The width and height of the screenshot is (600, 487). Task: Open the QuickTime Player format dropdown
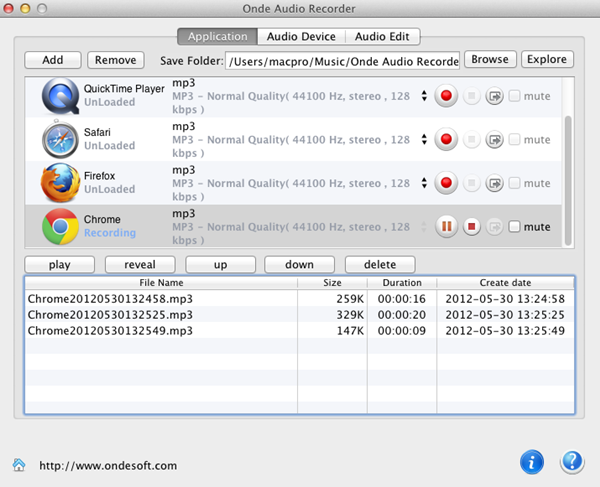(424, 97)
